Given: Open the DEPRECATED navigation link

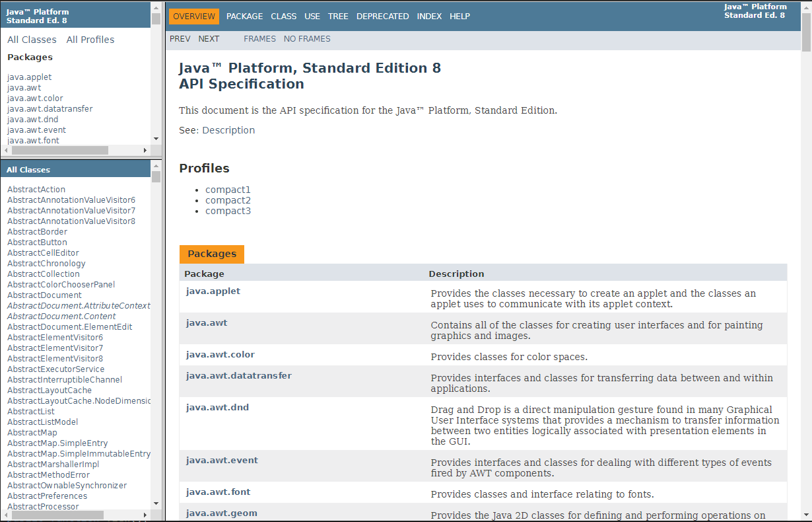Looking at the screenshot, I should pyautogui.click(x=383, y=17).
